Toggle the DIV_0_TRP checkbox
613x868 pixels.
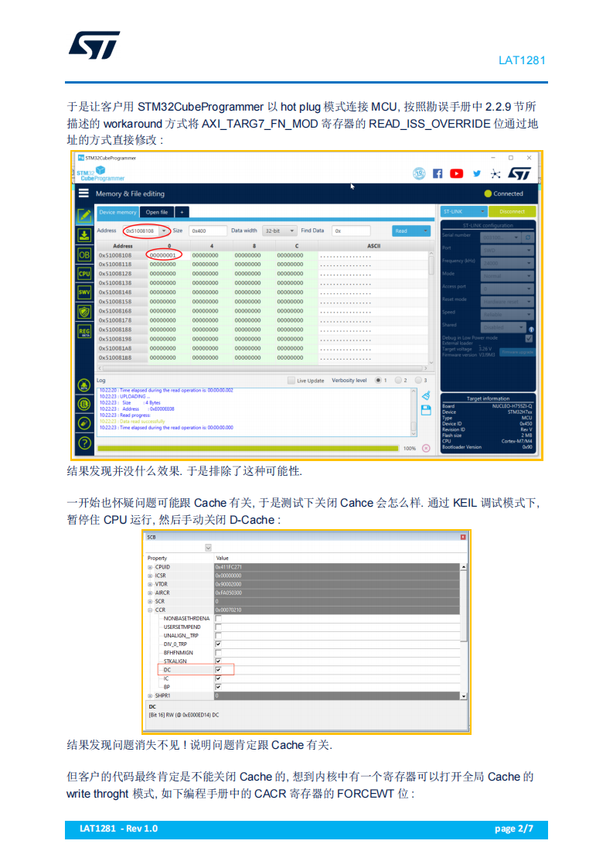click(218, 644)
